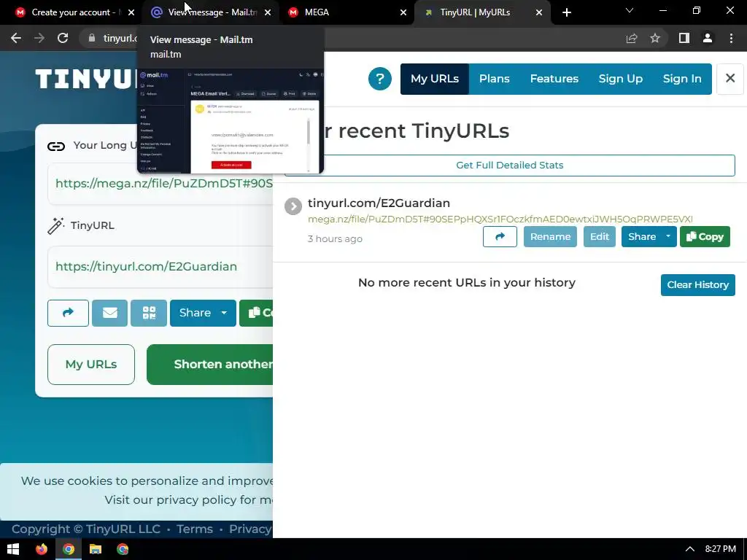The width and height of the screenshot is (747, 560).
Task: Close the View message Mail.tm tab
Action: (x=268, y=12)
